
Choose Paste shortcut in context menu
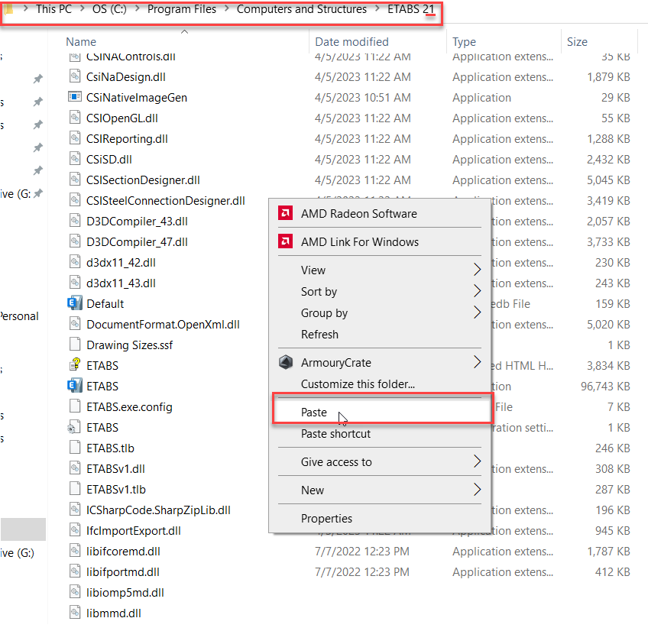coord(335,434)
